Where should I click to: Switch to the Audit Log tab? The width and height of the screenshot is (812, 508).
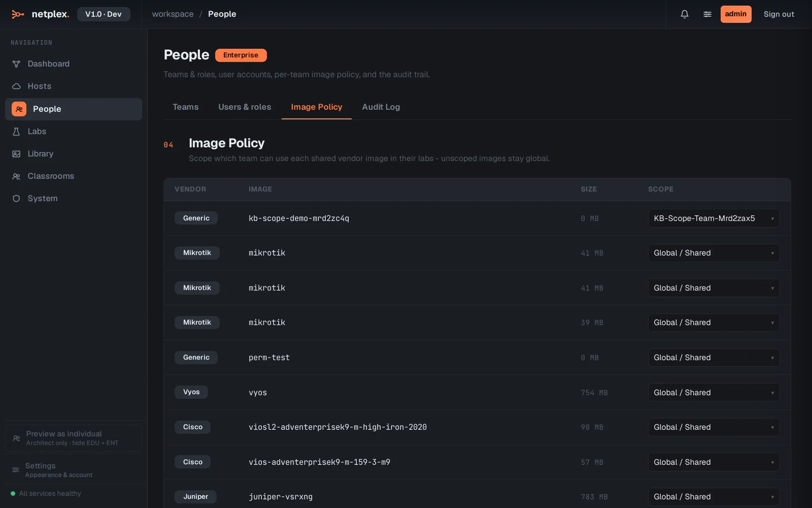coord(381,107)
